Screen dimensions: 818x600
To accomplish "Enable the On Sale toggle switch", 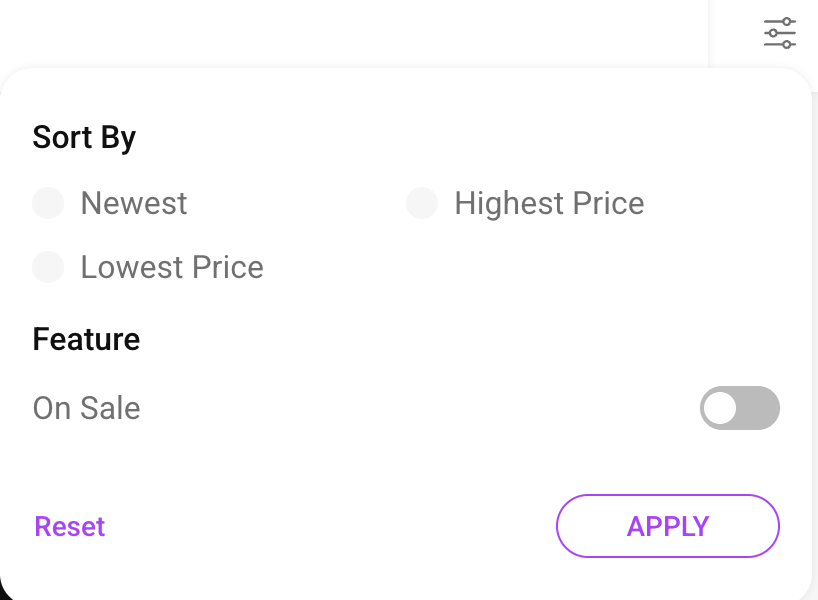I will 739,408.
